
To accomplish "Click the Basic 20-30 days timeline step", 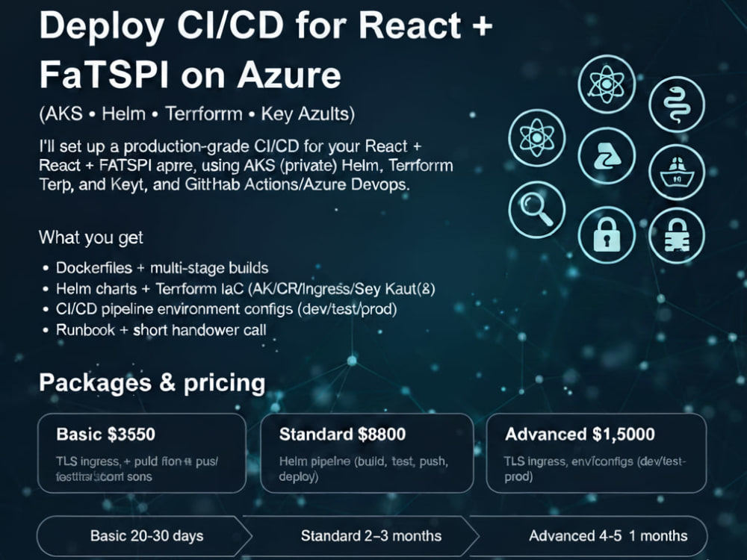I will pyautogui.click(x=144, y=535).
